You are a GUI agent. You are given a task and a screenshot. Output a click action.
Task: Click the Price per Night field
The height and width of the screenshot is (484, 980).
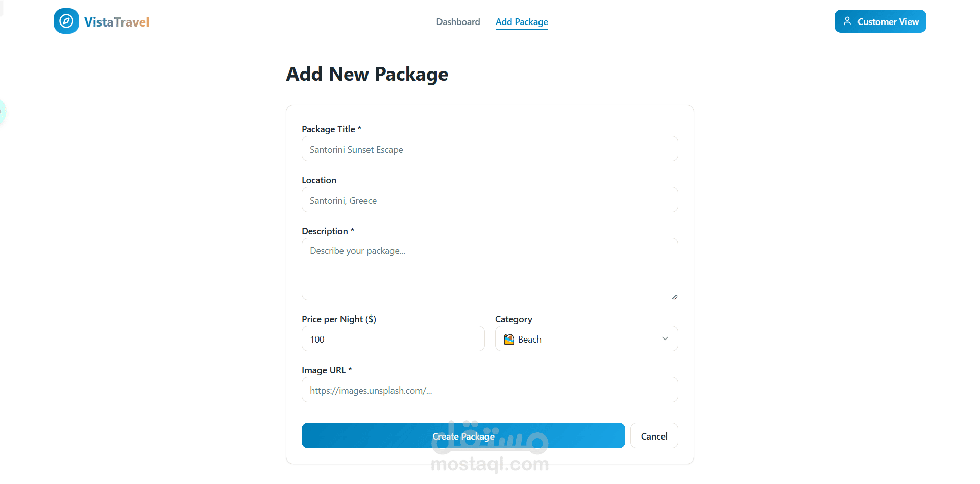click(393, 339)
